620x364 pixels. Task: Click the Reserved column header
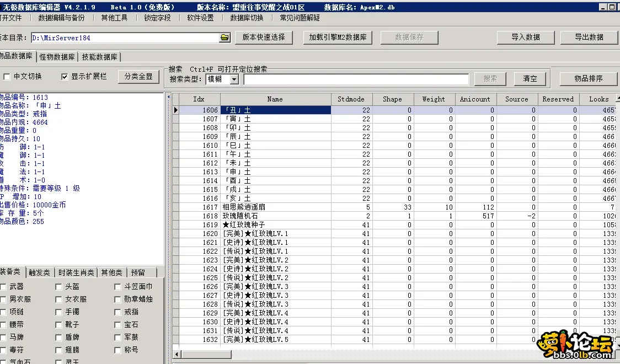click(558, 99)
